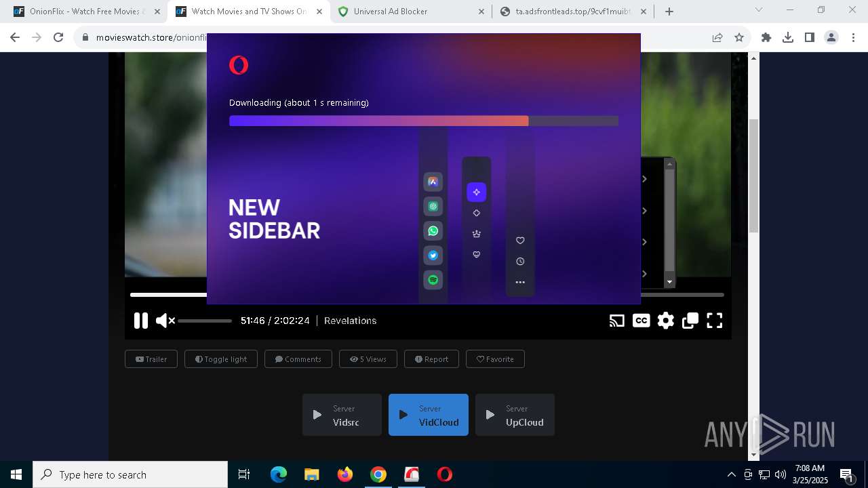The height and width of the screenshot is (488, 868).
Task: Click the WhatsApp icon in Opera sidebar
Action: (x=433, y=231)
